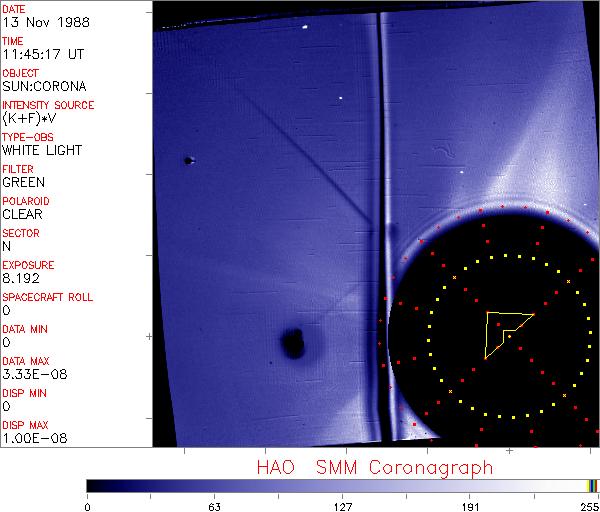
Task: Click the TYPE-OBS label
Action: pyautogui.click(x=28, y=137)
